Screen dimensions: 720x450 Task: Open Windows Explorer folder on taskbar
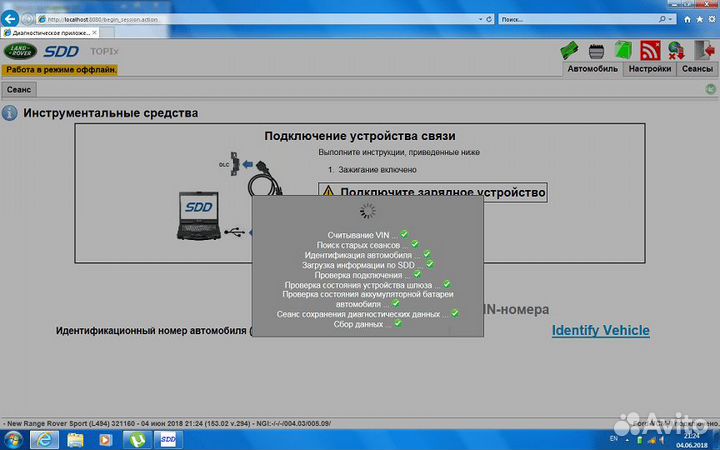(x=75, y=440)
